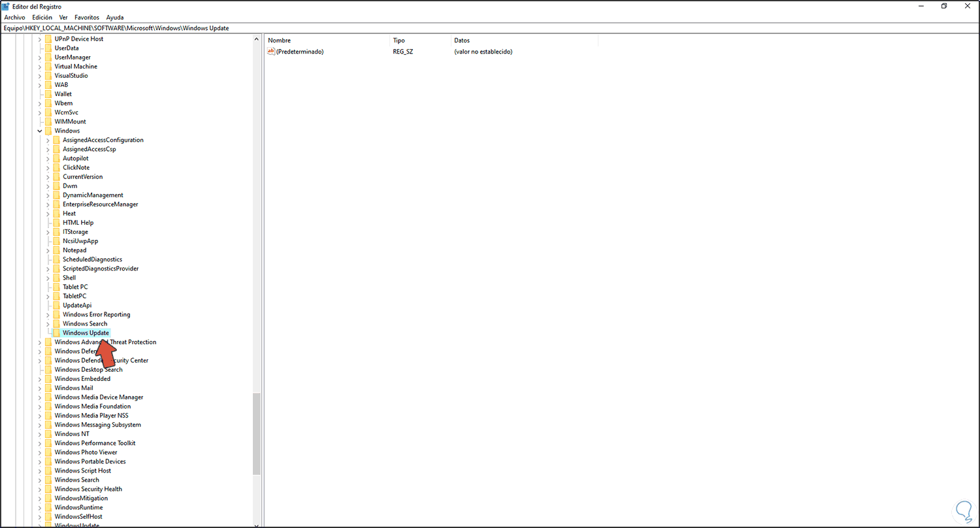Viewport: 980px width, 528px height.
Task: Expand the WindowsRuntime key
Action: [40, 507]
